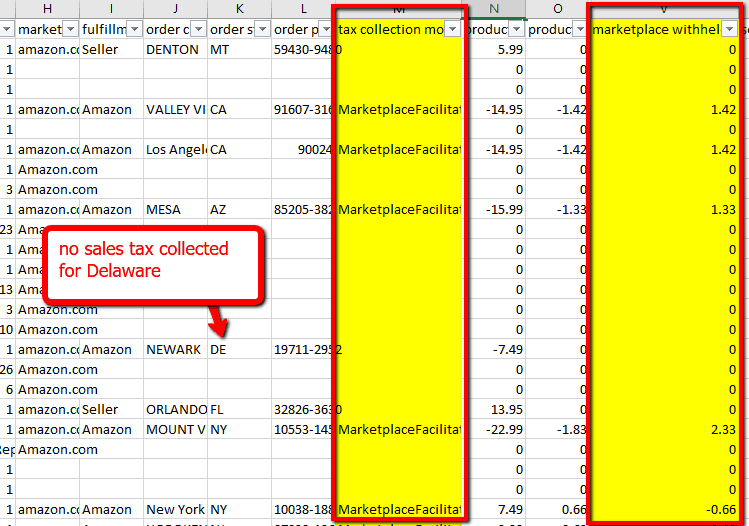
Task: Open the tax collection model filter dropdown
Action: [x=453, y=30]
